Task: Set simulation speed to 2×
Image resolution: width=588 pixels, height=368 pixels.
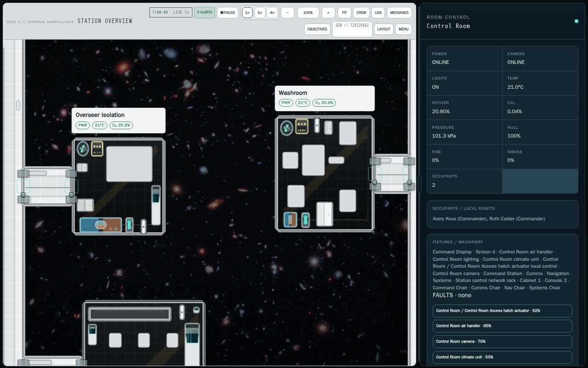Action: (x=260, y=12)
